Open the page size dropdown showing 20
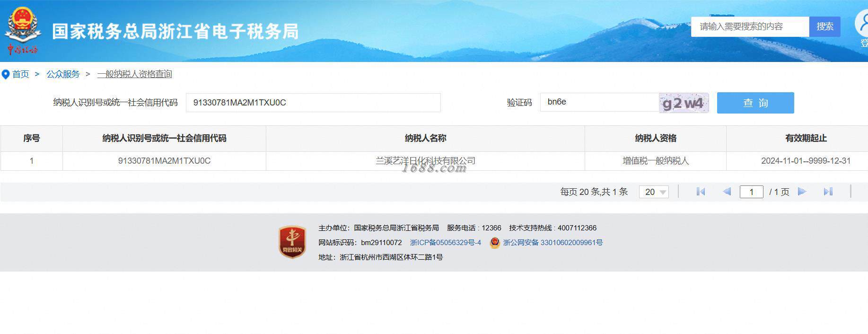 point(654,192)
